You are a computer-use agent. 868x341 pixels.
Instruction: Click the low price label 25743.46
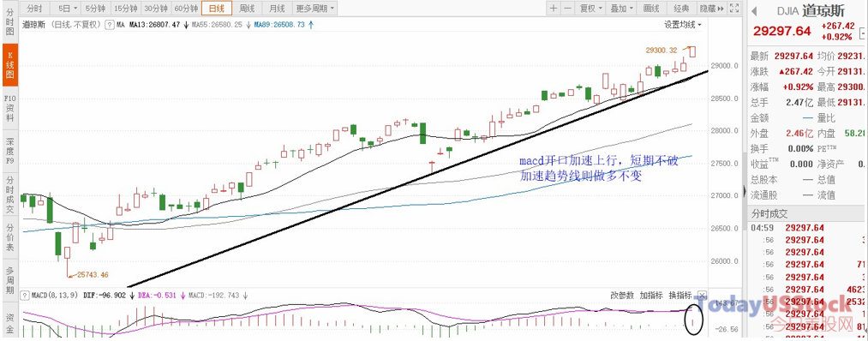(93, 274)
